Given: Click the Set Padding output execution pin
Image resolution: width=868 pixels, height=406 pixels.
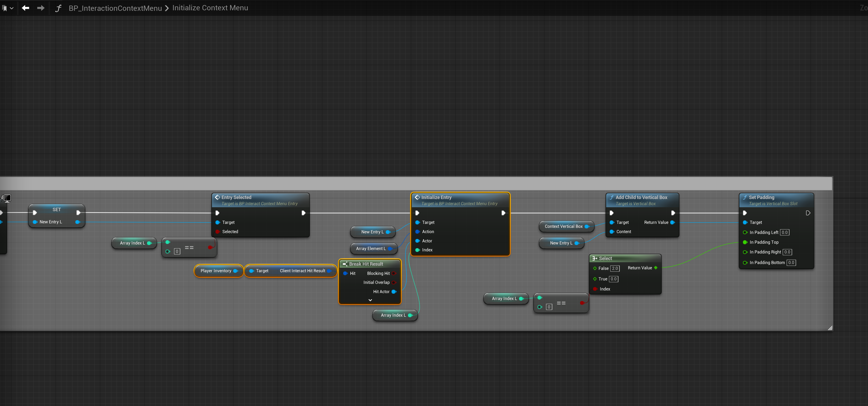Looking at the screenshot, I should 808,213.
